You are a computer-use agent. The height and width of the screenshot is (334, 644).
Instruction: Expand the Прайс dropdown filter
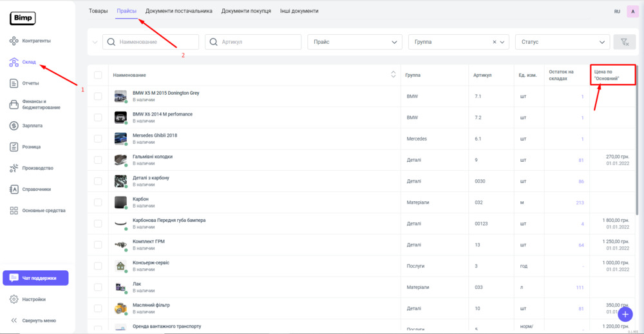tap(355, 42)
